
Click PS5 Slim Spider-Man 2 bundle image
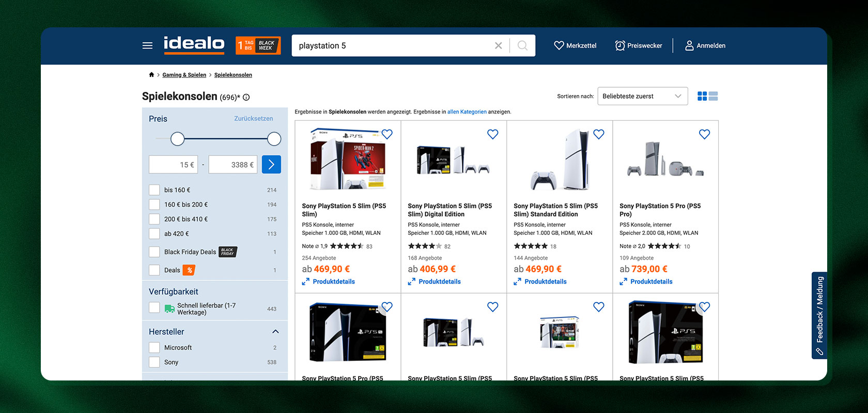tap(348, 160)
